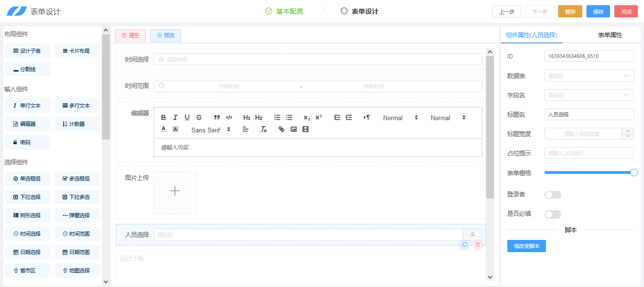Open the text alignment dropdown in the editor

246,129
